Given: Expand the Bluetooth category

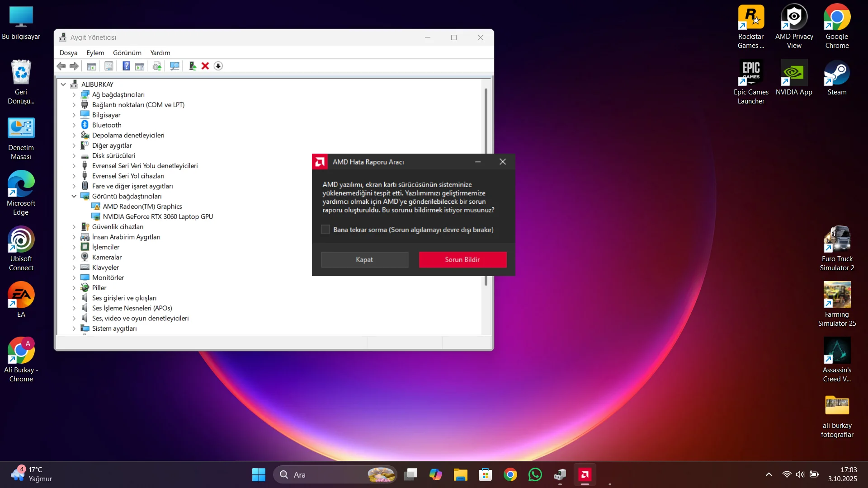Looking at the screenshot, I should (x=74, y=125).
